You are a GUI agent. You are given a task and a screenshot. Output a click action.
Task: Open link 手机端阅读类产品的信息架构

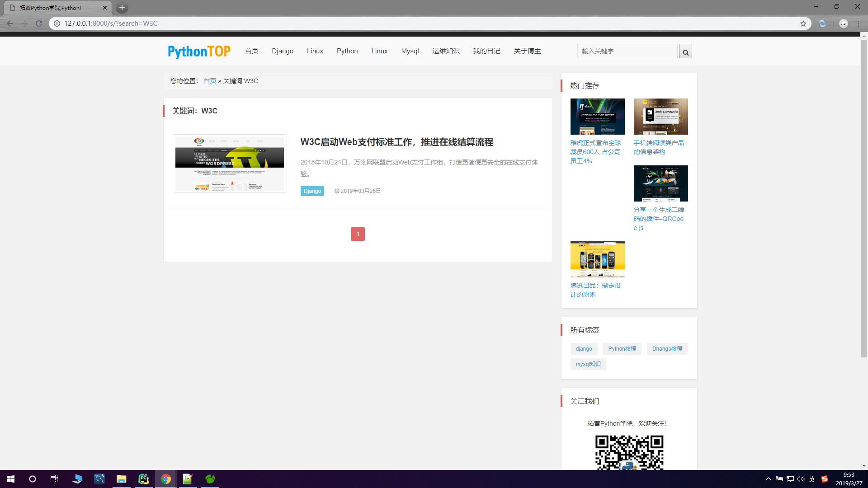pyautogui.click(x=659, y=147)
